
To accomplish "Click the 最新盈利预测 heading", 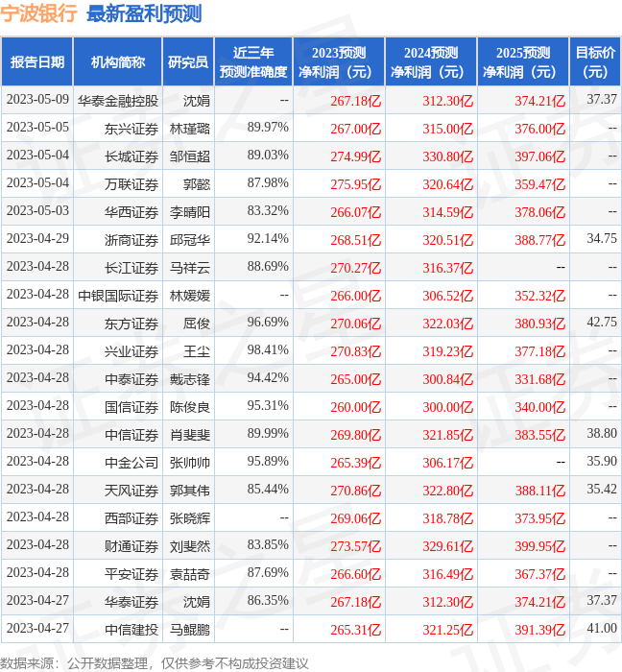I will pos(144,13).
